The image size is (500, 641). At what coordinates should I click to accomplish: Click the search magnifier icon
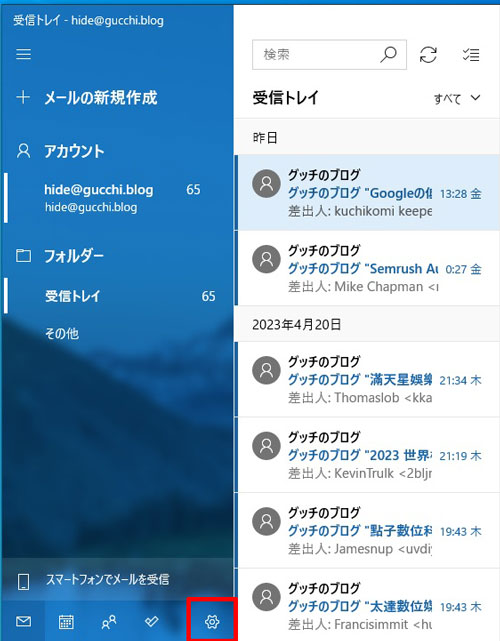tap(388, 54)
